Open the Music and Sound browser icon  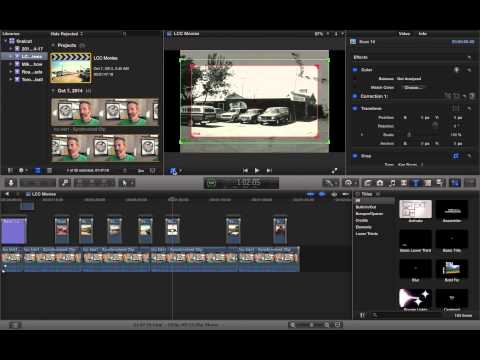[x=392, y=183]
